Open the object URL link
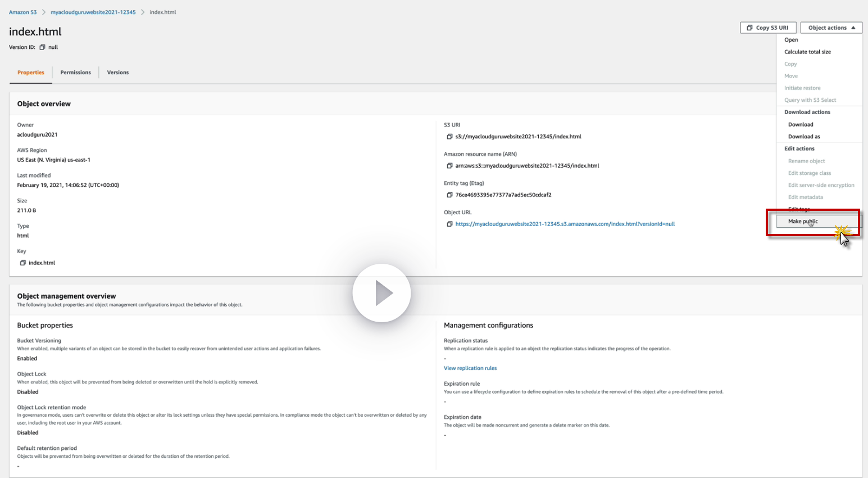 (x=565, y=224)
